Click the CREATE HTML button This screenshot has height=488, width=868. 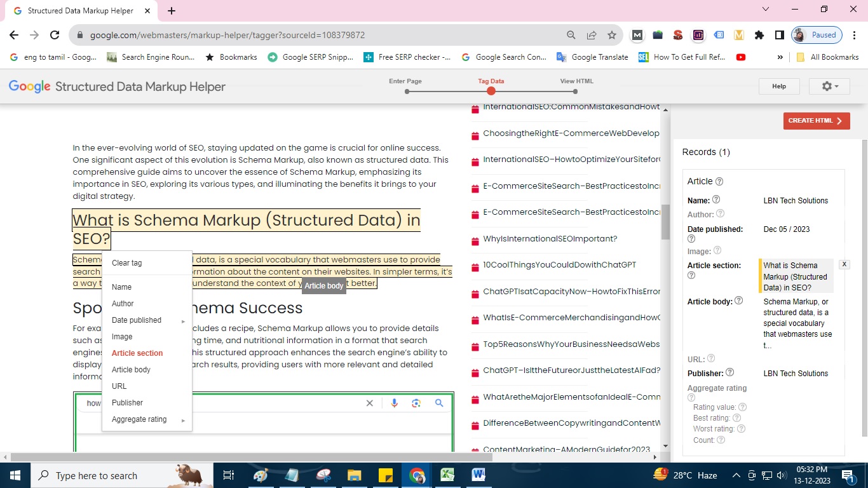[x=816, y=120]
